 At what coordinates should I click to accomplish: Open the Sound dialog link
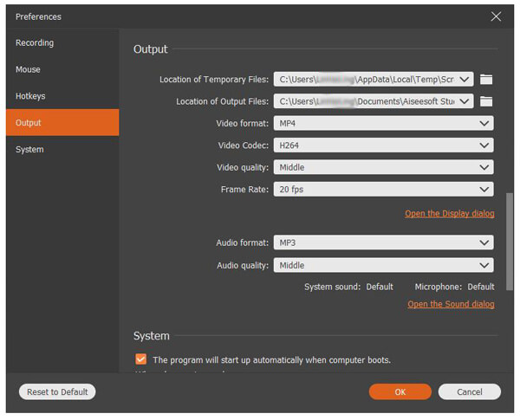pos(451,304)
